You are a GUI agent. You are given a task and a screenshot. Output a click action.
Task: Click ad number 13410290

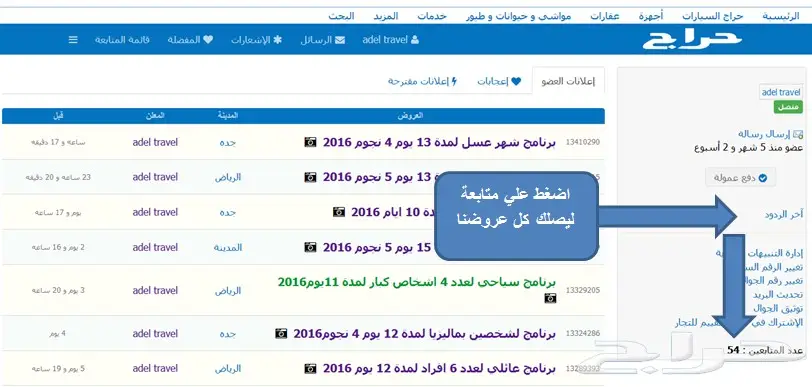583,142
